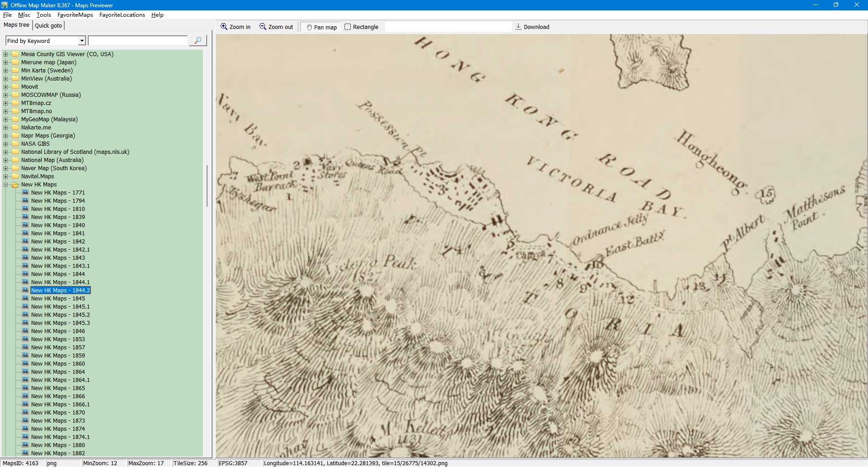Open the FavoriteMaps menu
Screen dimensions: 868x467
point(75,15)
